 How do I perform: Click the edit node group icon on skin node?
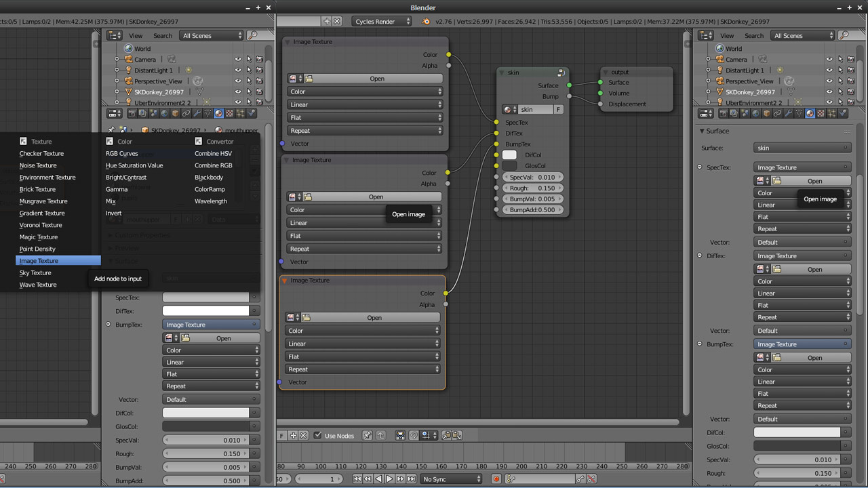[x=561, y=73]
